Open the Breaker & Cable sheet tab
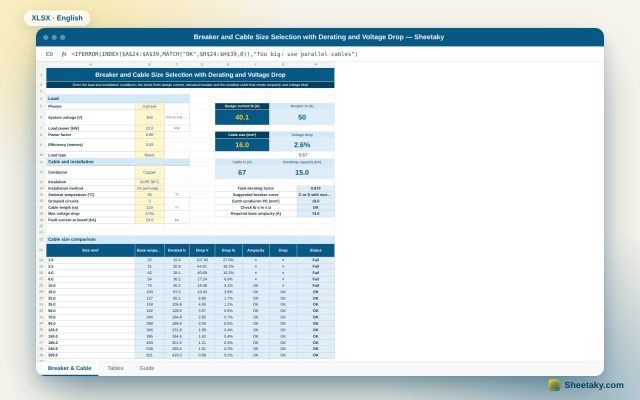Screen dimensions: 640x400 click(x=69, y=368)
